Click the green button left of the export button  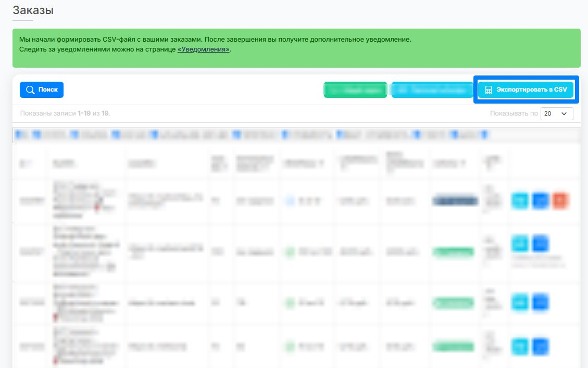(355, 90)
